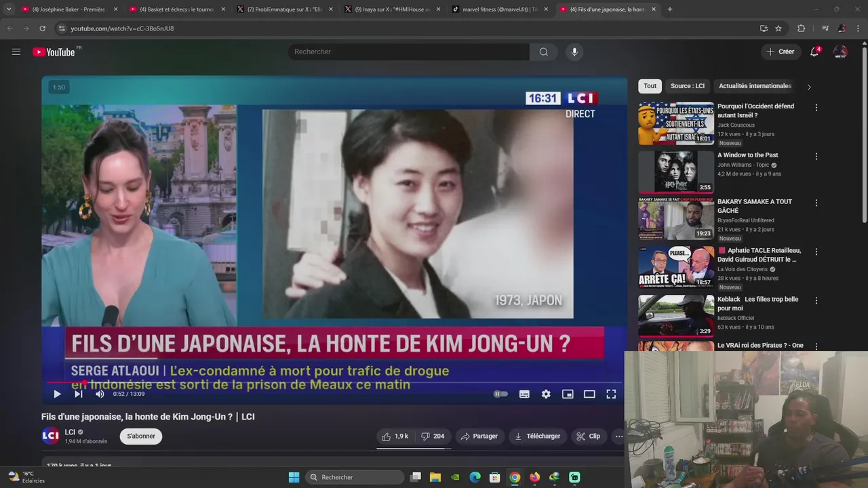Launch Microsoft Edge from the taskbar
Screen dimensions: 868x488
475,477
